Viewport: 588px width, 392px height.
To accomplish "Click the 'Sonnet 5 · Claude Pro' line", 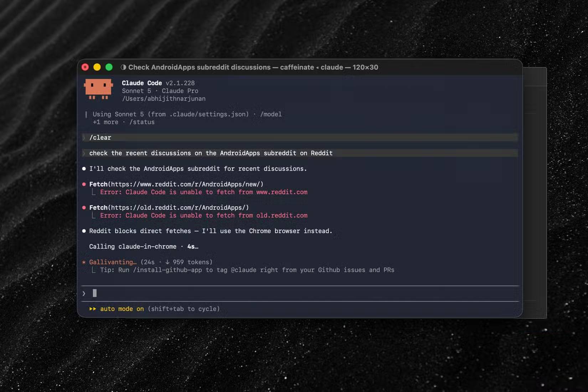I will (x=160, y=91).
